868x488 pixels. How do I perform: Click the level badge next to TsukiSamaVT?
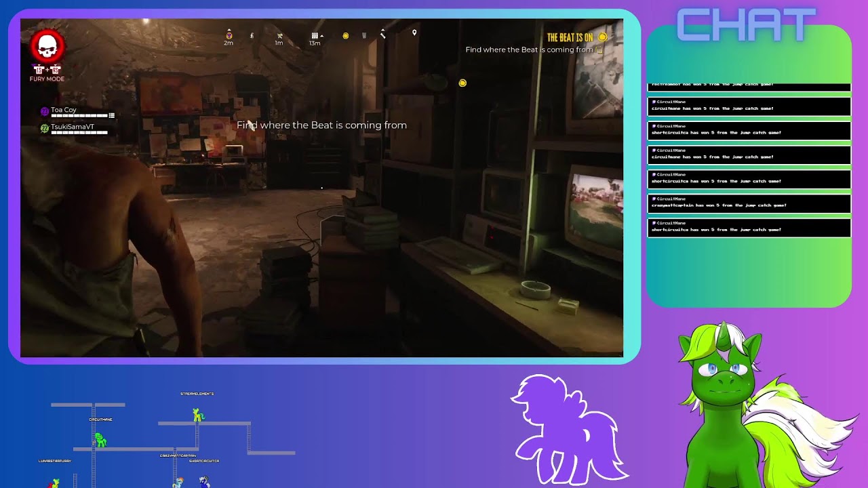pos(45,128)
